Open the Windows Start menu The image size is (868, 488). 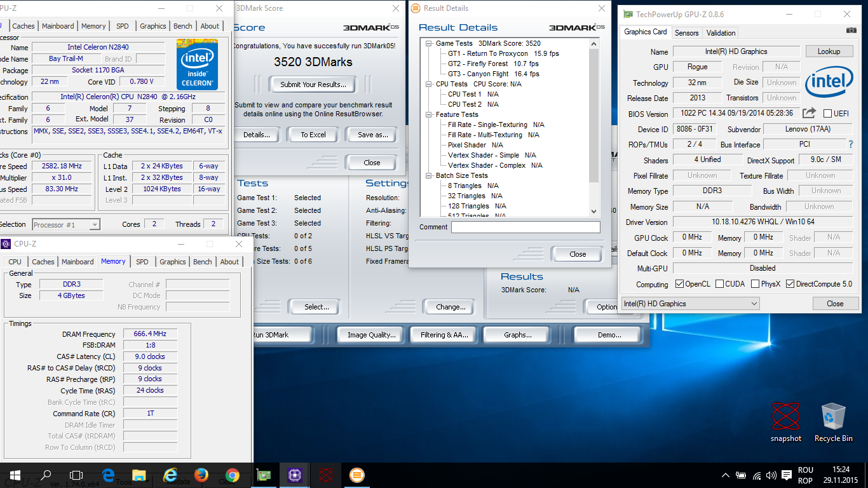[x=15, y=475]
